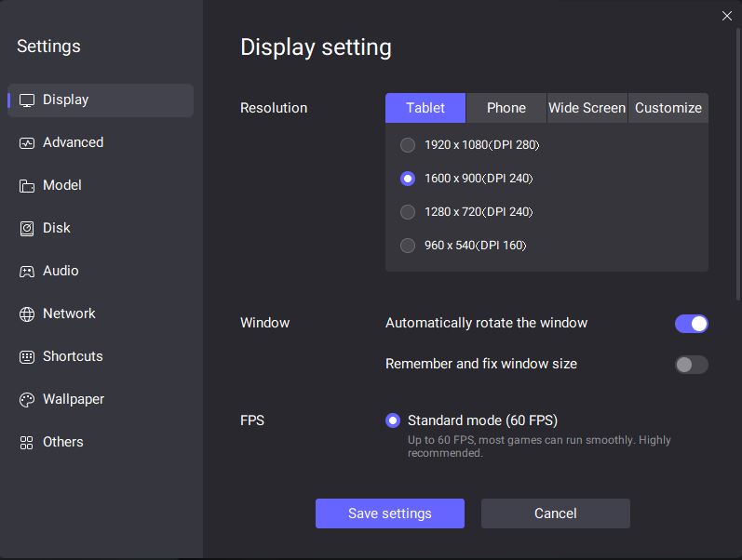This screenshot has width=742, height=560.
Task: Enable Remember and fix window size
Action: 691,365
